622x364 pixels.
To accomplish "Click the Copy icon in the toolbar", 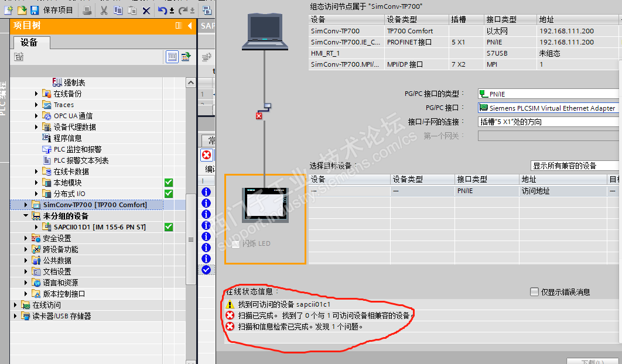I will tap(118, 11).
